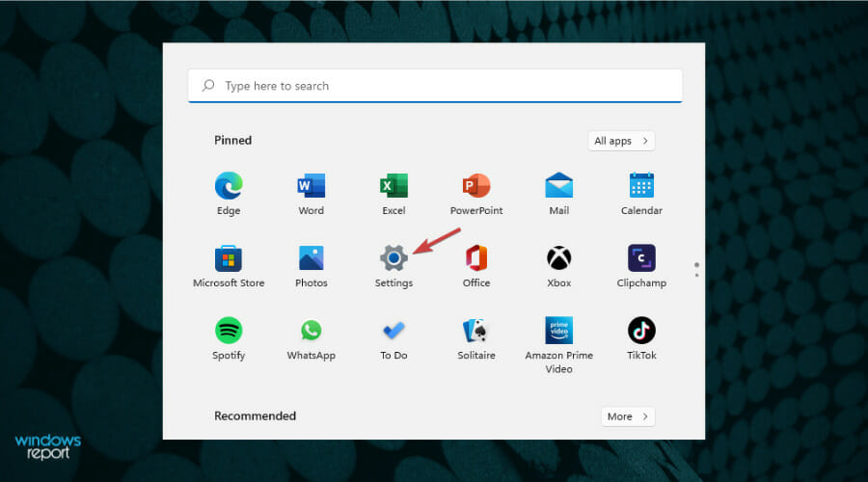Launch Word from pinned apps
This screenshot has width=868, height=482.
pos(312,186)
